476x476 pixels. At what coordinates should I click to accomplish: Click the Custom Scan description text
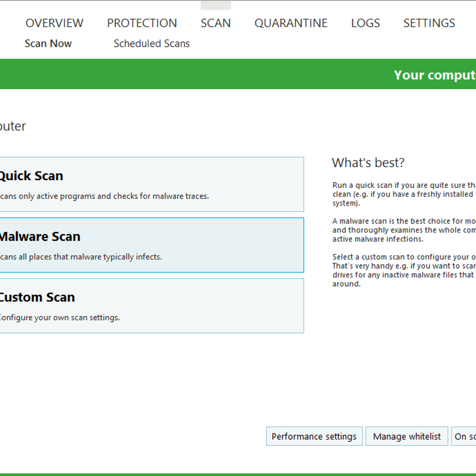[x=59, y=318]
